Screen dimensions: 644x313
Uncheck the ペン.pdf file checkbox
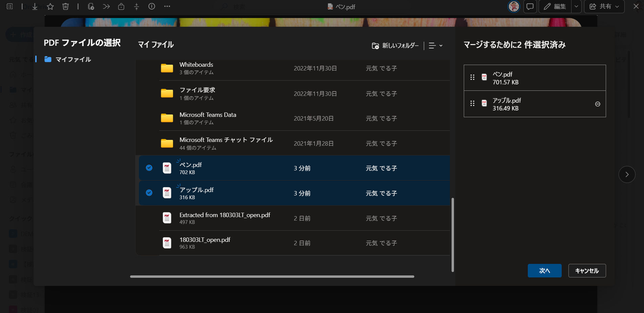point(149,168)
